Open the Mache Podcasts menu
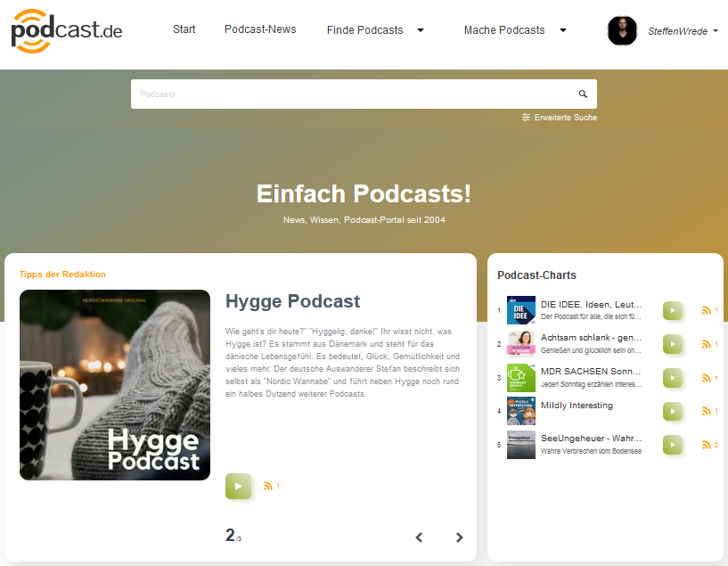Screen dimensions: 728x566 point(504,30)
